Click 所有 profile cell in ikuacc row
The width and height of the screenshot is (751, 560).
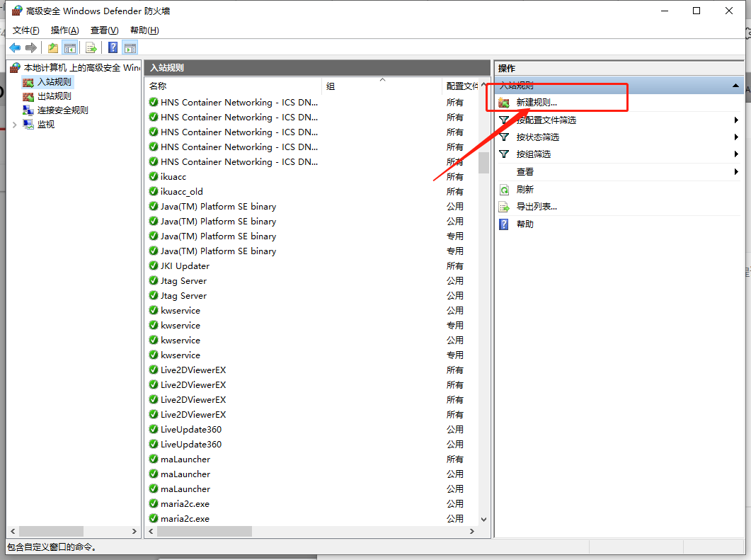(x=455, y=176)
